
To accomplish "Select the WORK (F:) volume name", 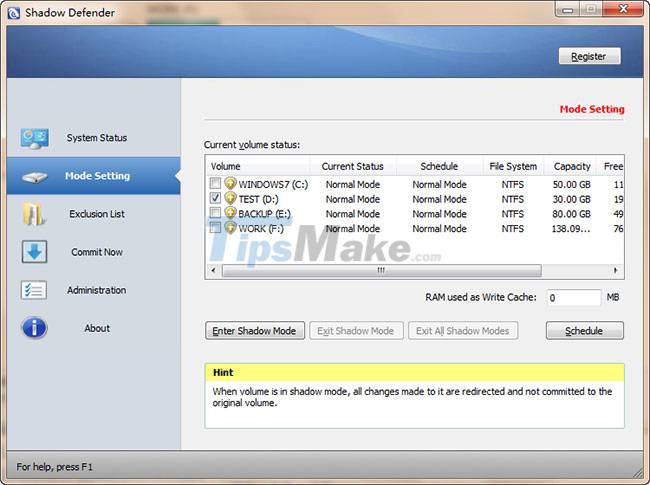I will tap(261, 229).
